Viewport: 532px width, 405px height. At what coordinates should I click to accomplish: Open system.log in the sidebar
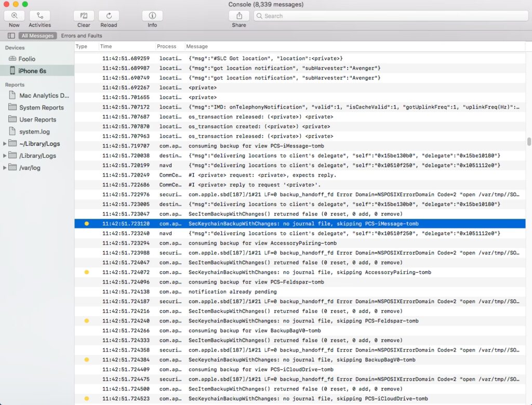click(34, 132)
